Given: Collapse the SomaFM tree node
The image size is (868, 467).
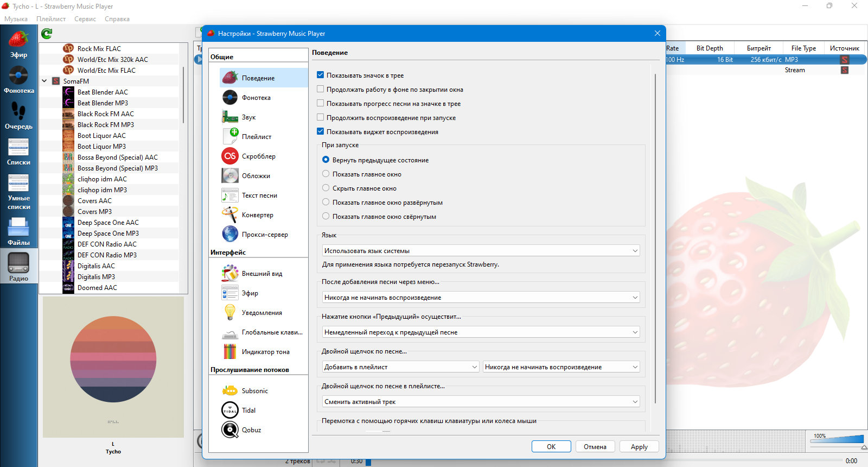Looking at the screenshot, I should (x=44, y=81).
